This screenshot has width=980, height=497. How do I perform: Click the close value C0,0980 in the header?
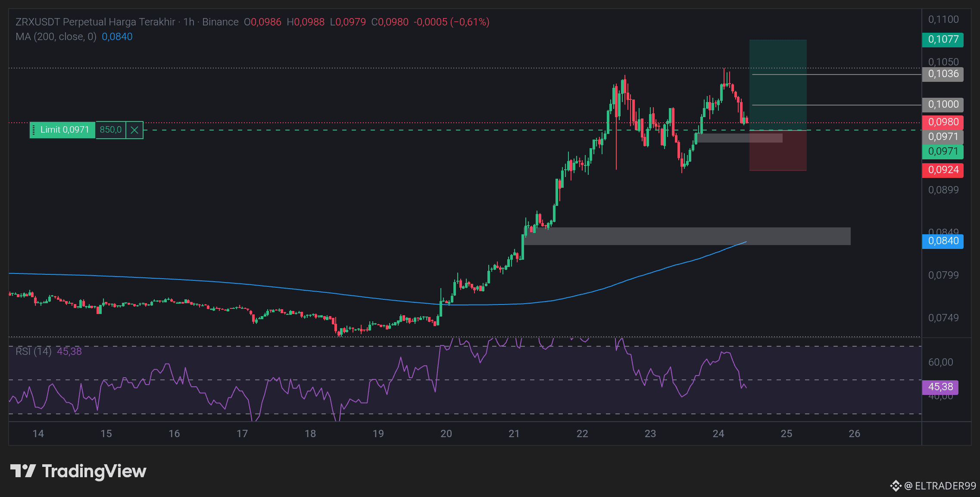coord(390,22)
